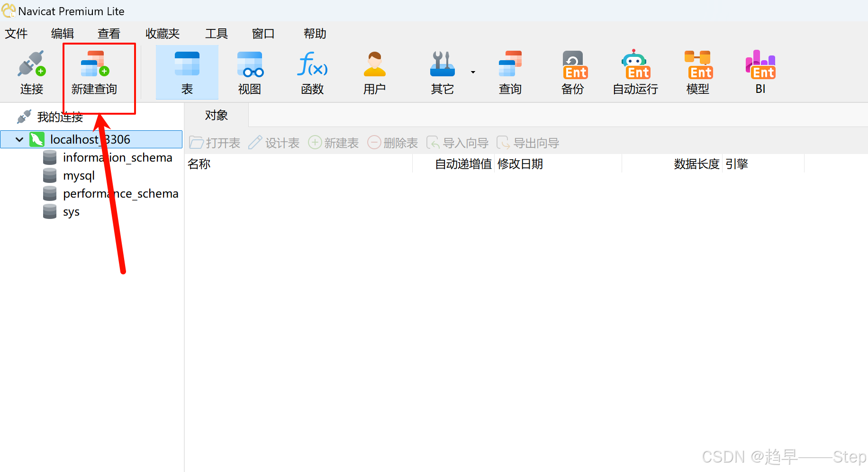The image size is (868, 472).
Task: Open the Query (查询) toolbar icon
Action: (510, 73)
